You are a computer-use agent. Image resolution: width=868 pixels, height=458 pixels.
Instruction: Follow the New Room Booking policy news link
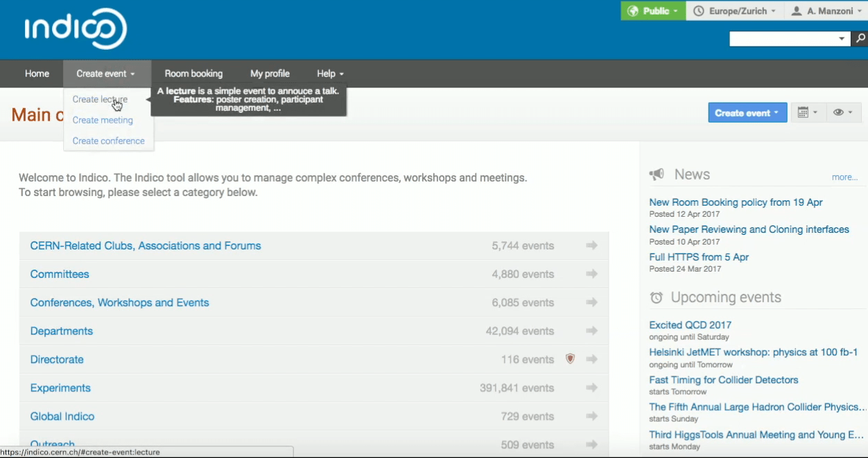point(736,202)
